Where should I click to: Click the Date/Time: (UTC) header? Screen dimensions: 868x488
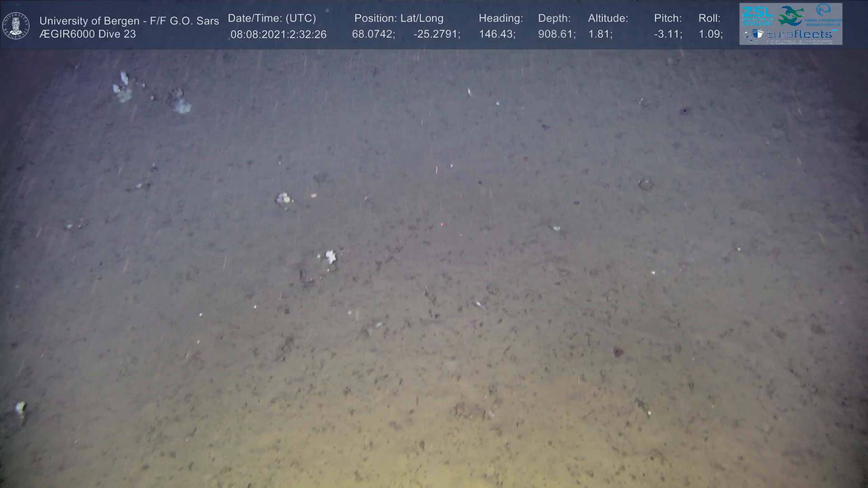click(x=272, y=19)
